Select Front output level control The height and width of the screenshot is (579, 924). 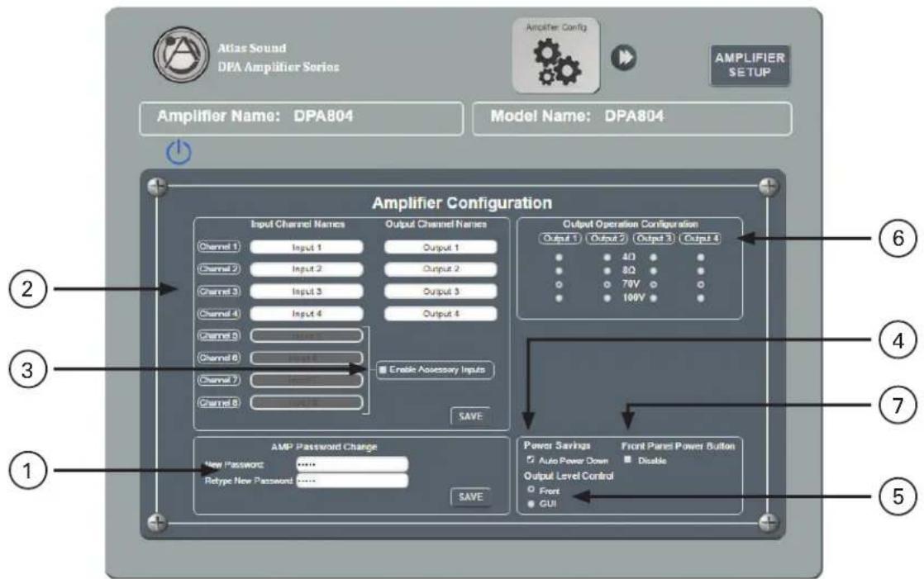pyautogui.click(x=531, y=490)
